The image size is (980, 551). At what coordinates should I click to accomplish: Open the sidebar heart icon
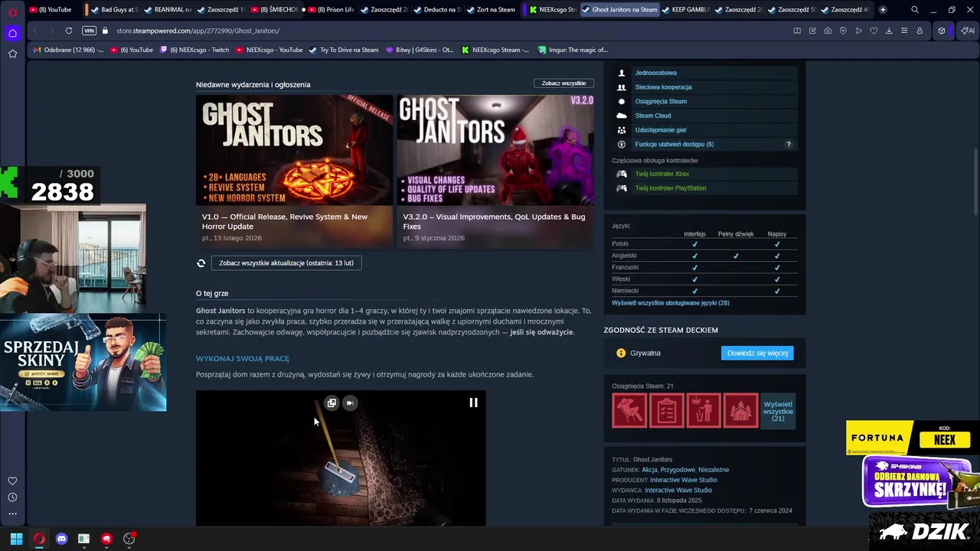12,481
